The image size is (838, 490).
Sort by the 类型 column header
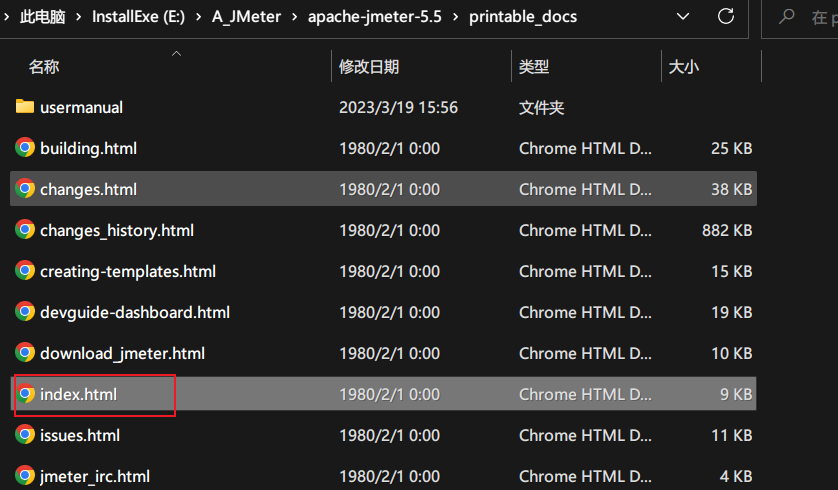tap(534, 67)
